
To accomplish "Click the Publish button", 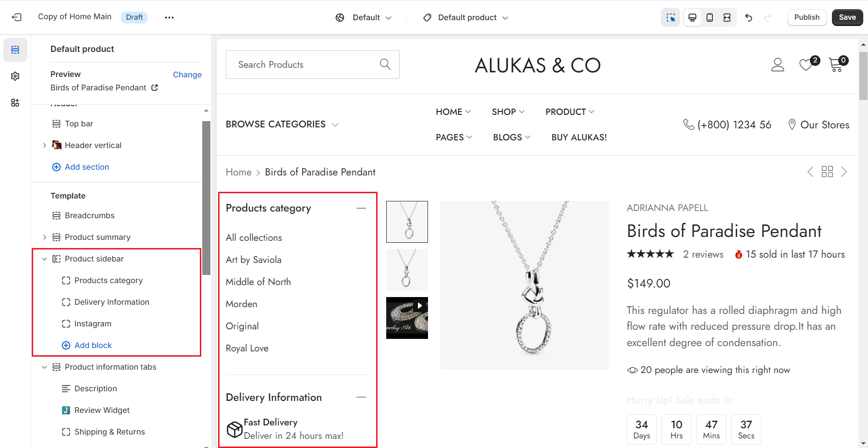I will point(807,17).
